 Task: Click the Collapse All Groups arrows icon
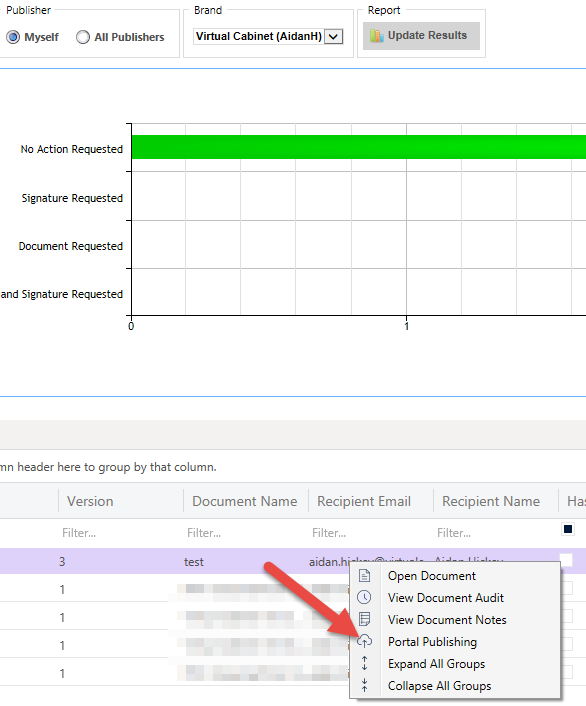tap(364, 685)
